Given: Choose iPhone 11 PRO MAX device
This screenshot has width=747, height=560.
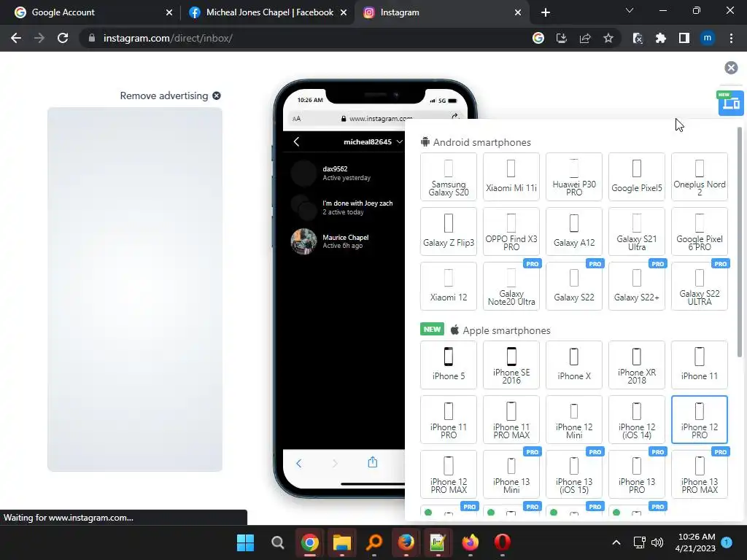Looking at the screenshot, I should point(511,419).
